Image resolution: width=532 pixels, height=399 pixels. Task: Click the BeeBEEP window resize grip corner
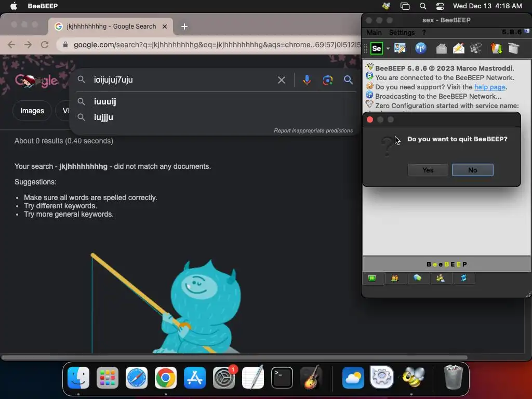528,295
